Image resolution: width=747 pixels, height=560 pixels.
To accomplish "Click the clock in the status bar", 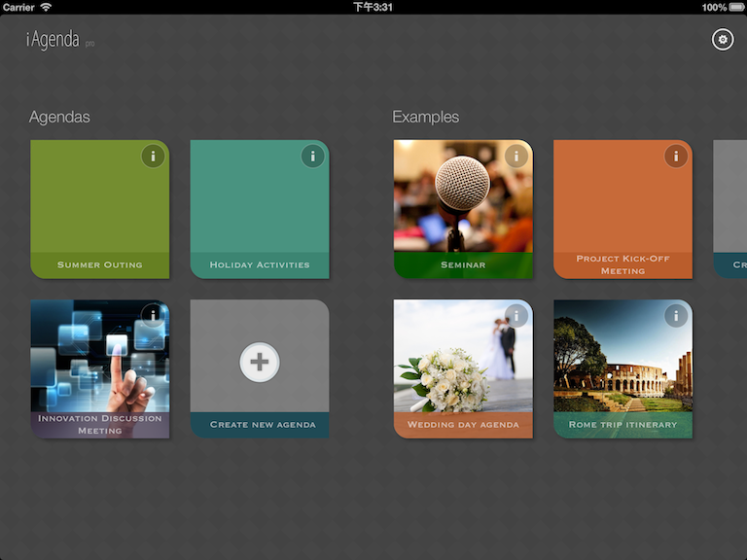I will [373, 7].
